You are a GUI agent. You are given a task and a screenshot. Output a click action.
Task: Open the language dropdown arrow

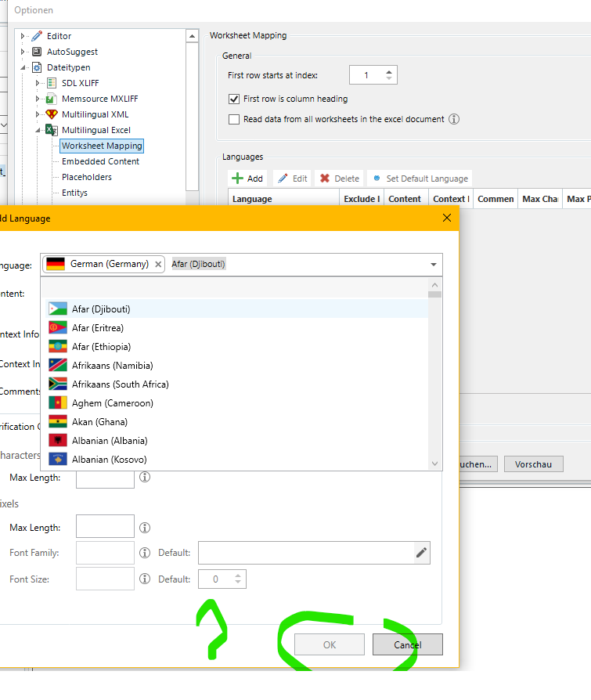coord(434,265)
